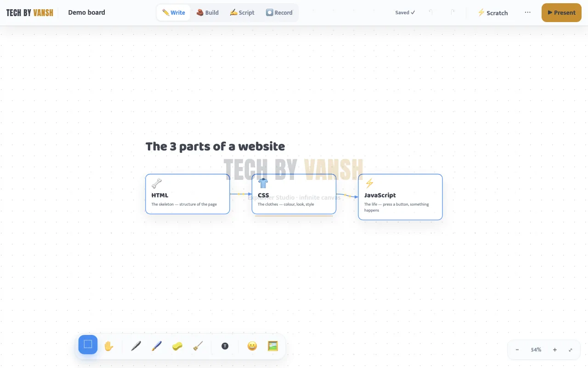Switch to the Write tab
The image size is (588, 368).
coord(174,12)
